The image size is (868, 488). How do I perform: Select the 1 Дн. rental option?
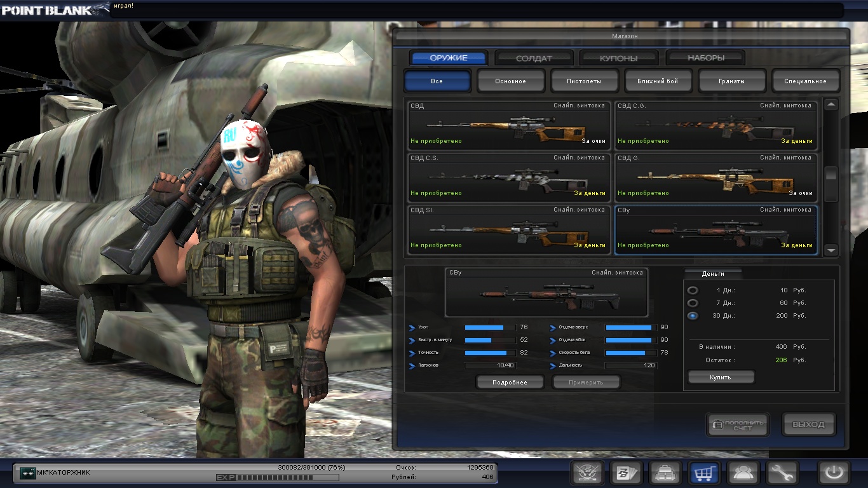(693, 290)
